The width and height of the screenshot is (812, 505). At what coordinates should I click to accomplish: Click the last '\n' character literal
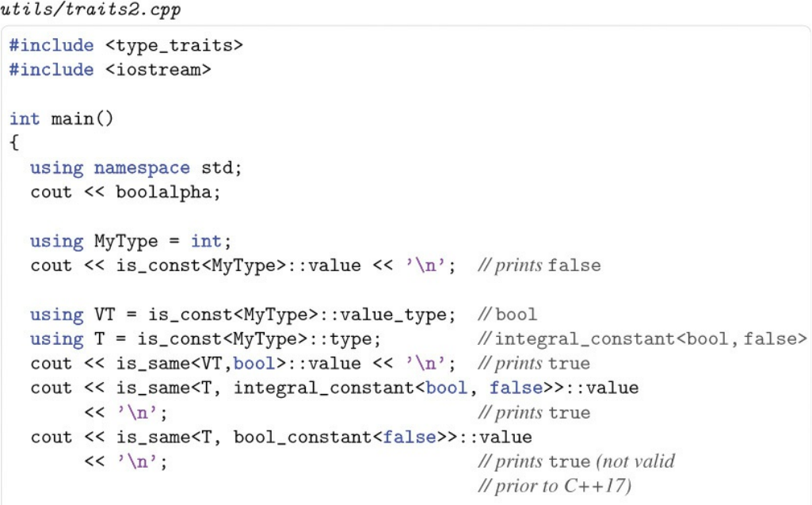pos(139,461)
